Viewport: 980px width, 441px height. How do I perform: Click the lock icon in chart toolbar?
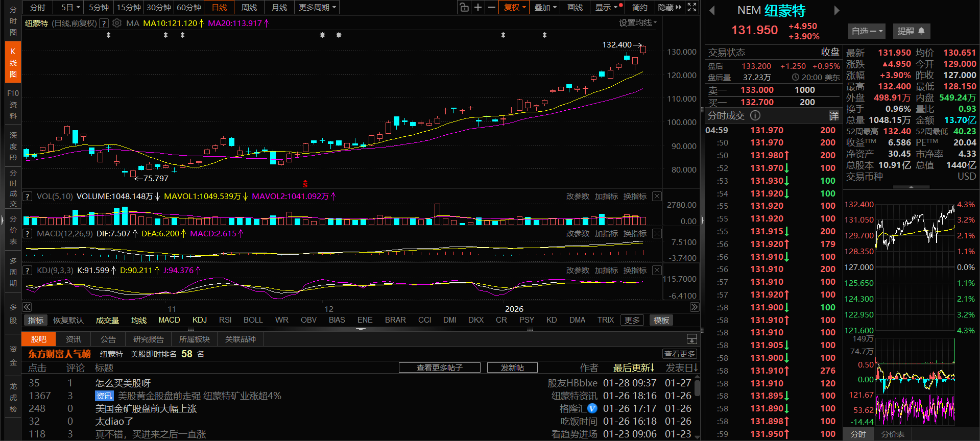(x=464, y=7)
